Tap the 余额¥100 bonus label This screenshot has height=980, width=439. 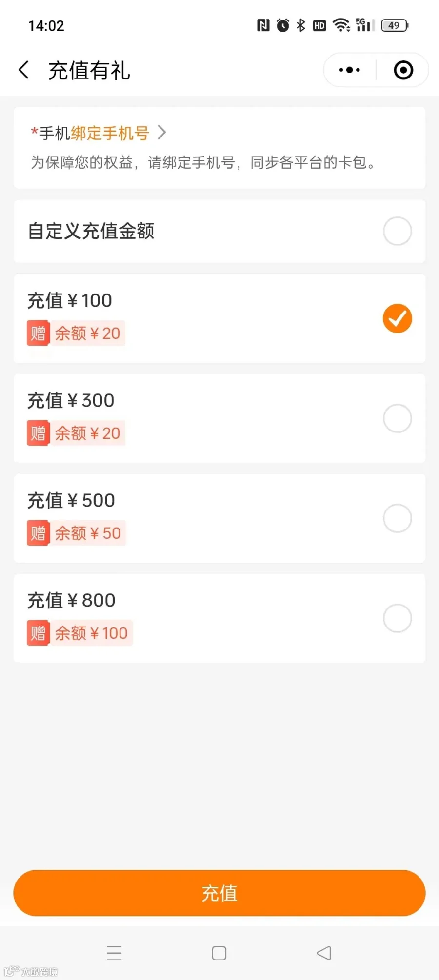tap(91, 633)
